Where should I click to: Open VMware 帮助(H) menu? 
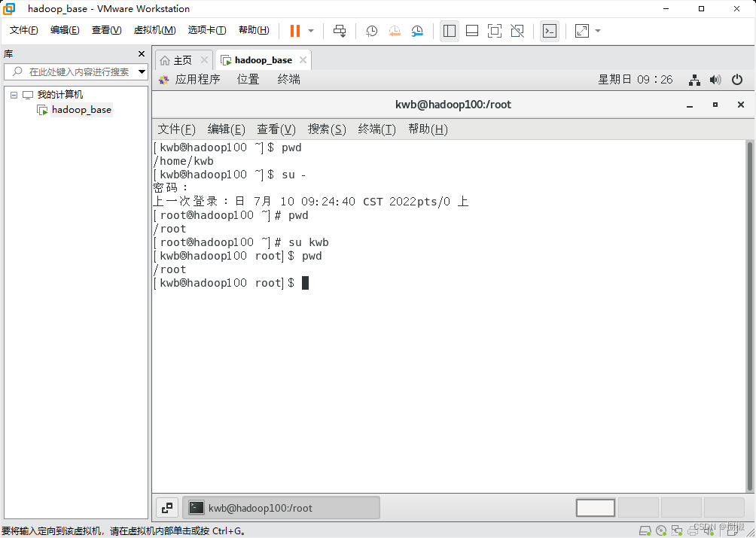point(254,30)
